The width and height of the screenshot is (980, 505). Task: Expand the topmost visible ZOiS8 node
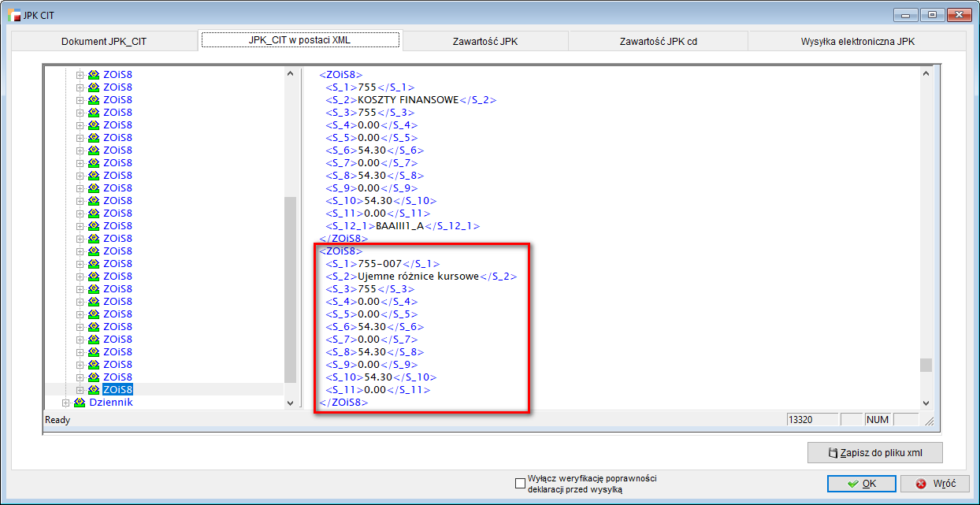(x=80, y=75)
